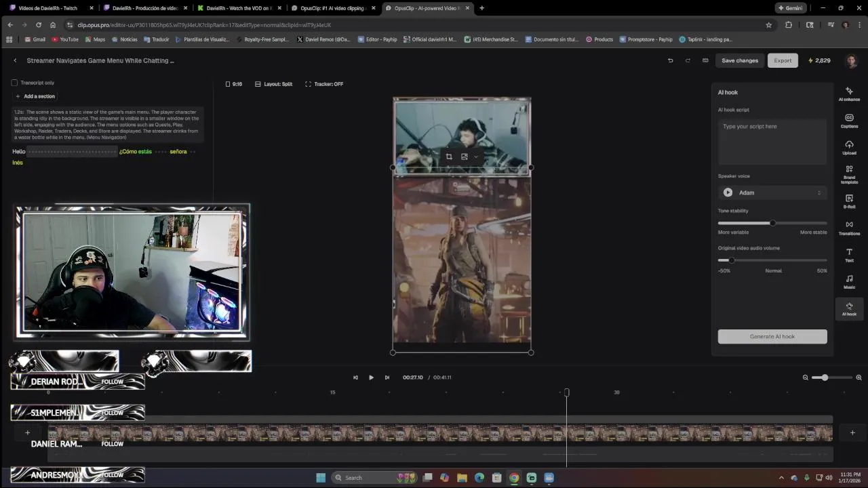
Task: Open the Speaker voice dropdown
Action: [772, 192]
